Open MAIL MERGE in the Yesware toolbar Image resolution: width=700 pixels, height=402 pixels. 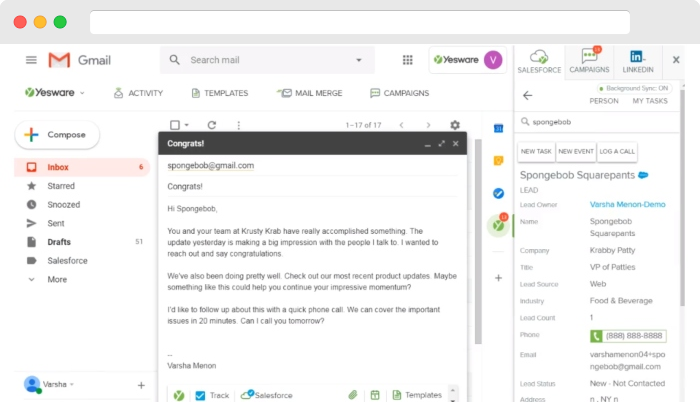[309, 93]
